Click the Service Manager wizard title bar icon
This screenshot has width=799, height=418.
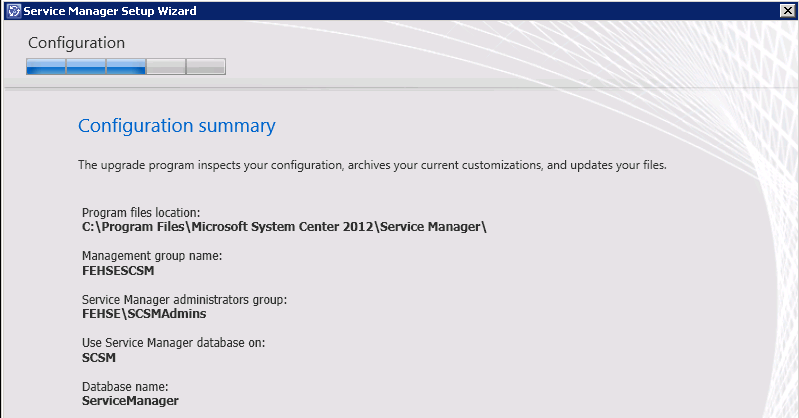point(14,11)
